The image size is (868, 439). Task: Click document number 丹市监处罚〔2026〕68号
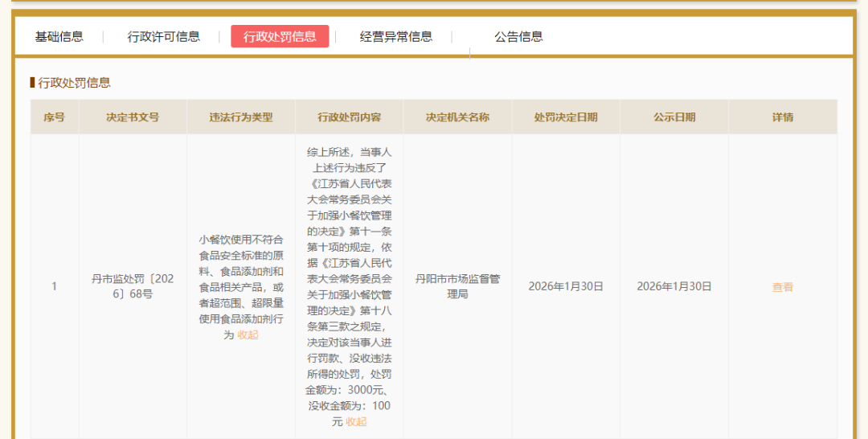(x=133, y=286)
